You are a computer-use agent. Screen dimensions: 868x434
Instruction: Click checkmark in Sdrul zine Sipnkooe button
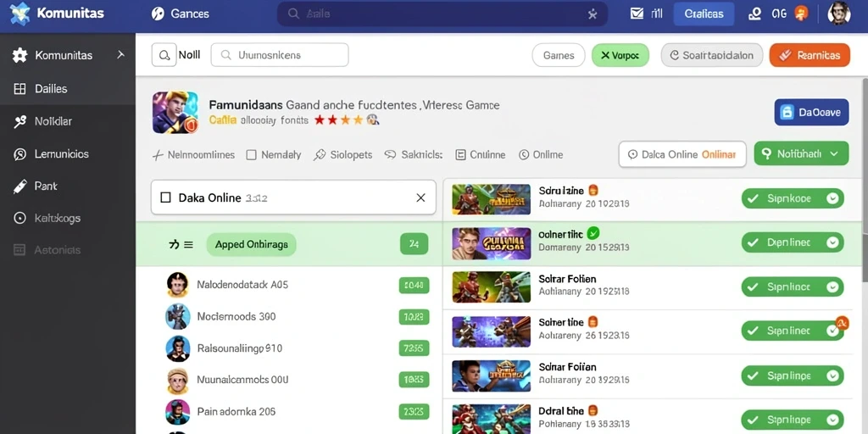pos(752,198)
